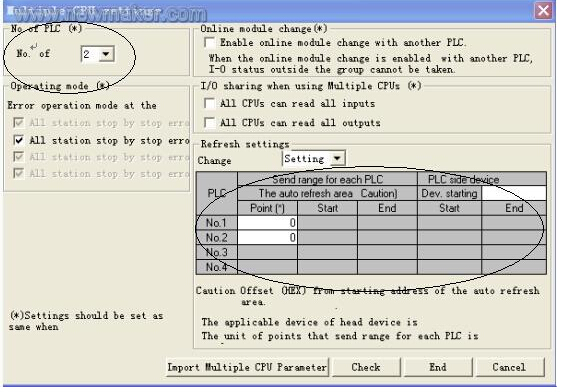The height and width of the screenshot is (392, 570).
Task: Cancel the dialog
Action: click(510, 367)
